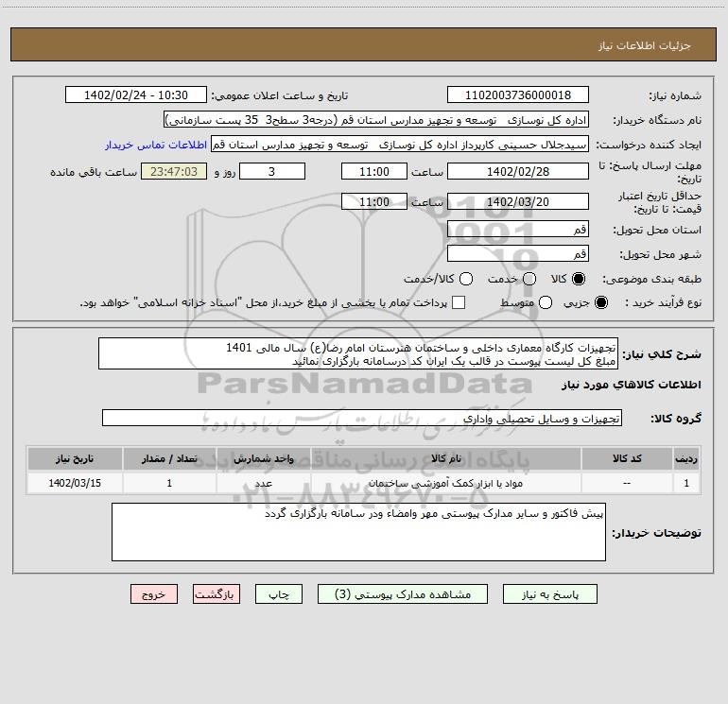This screenshot has width=728, height=704.
Task: Click the نام کالا column header
Action: coord(445,458)
